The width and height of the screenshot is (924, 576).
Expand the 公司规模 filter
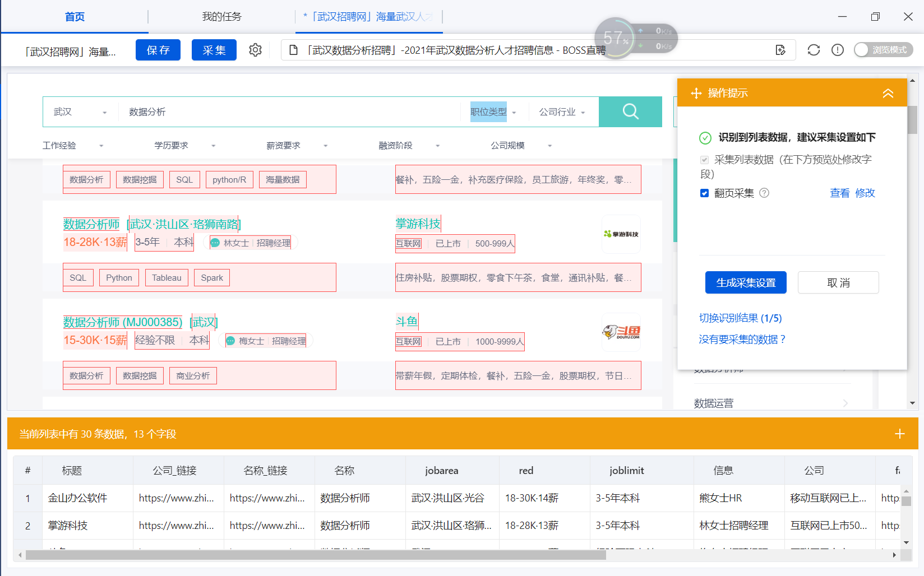click(521, 146)
